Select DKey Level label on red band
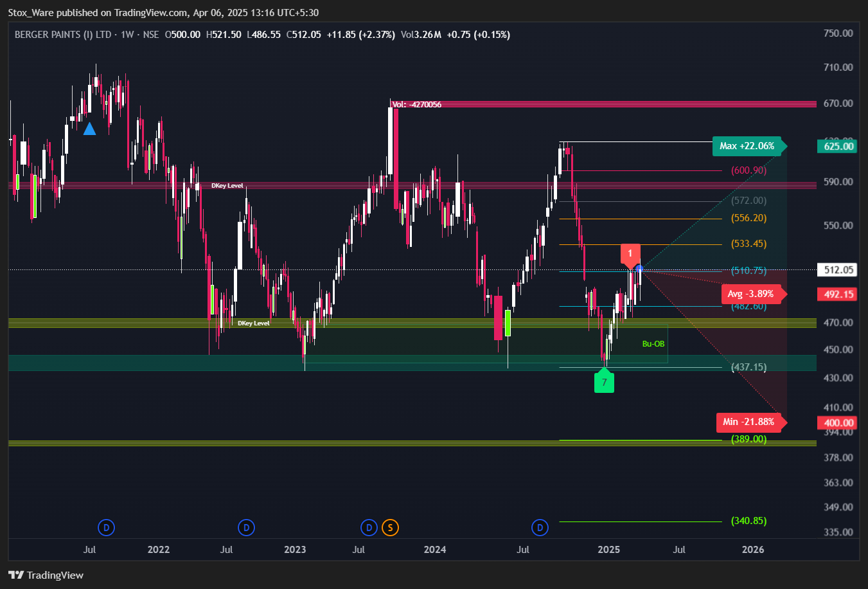The height and width of the screenshot is (589, 868). (227, 186)
